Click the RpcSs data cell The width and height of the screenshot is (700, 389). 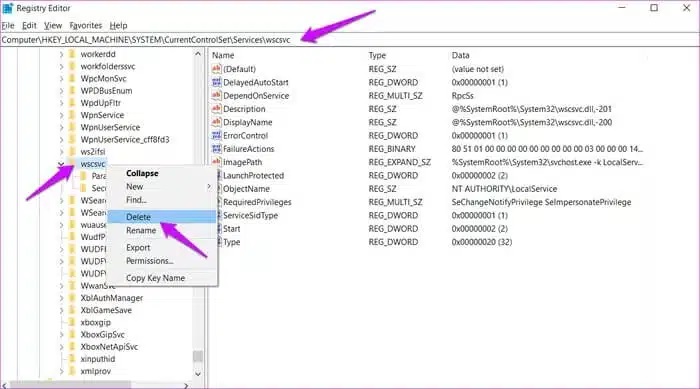pyautogui.click(x=462, y=96)
